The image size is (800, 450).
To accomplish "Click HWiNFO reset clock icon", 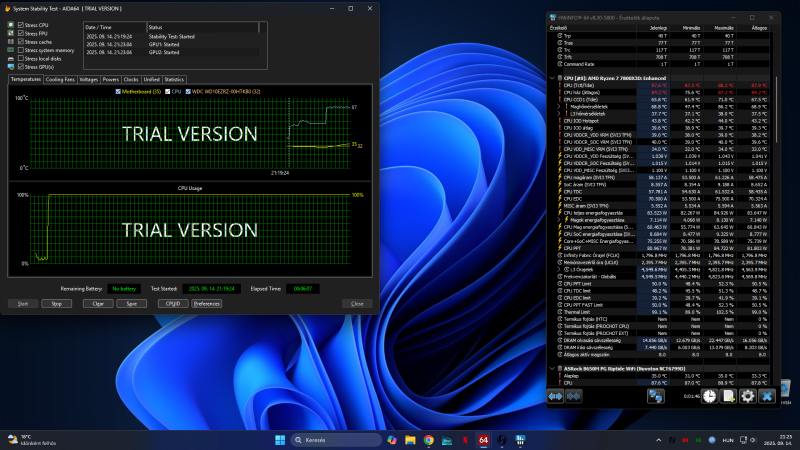I will click(709, 396).
